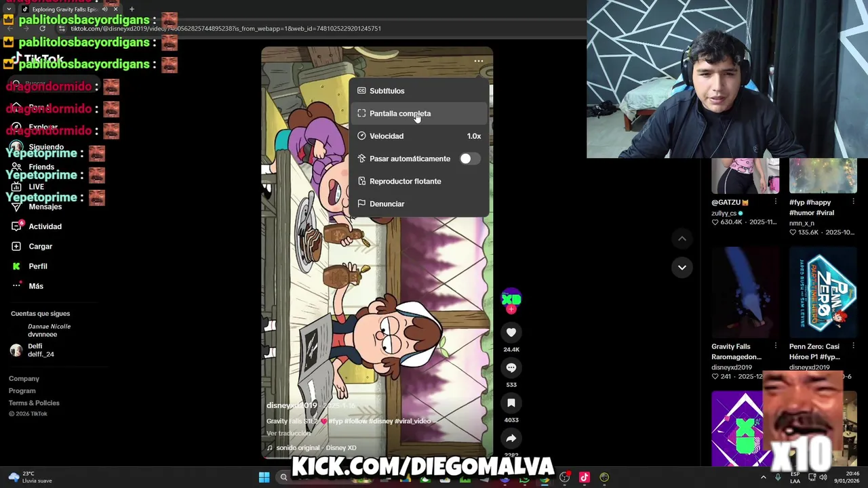
Task: Save video using the bookmark icon
Action: coord(511,403)
